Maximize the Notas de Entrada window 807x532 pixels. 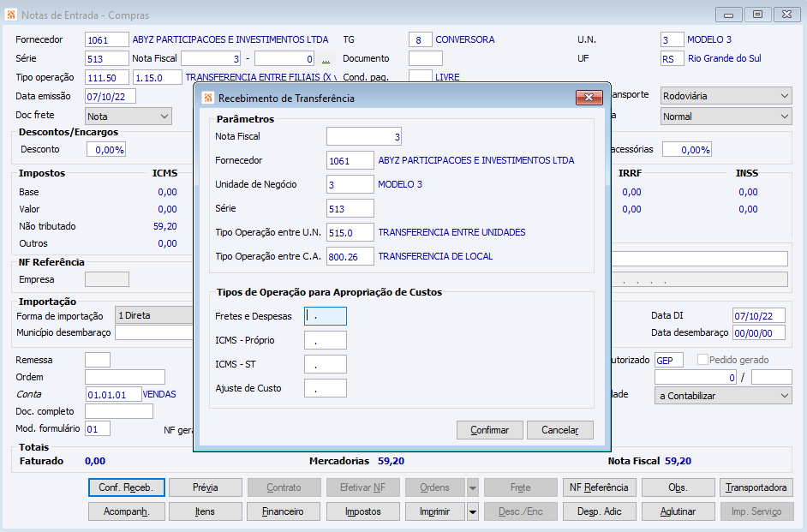point(757,15)
